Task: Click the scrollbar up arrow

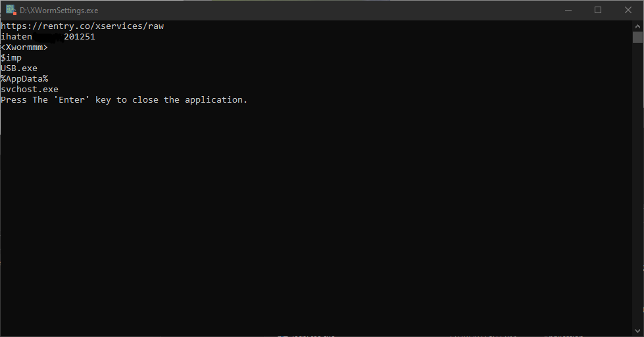Action: [637, 26]
